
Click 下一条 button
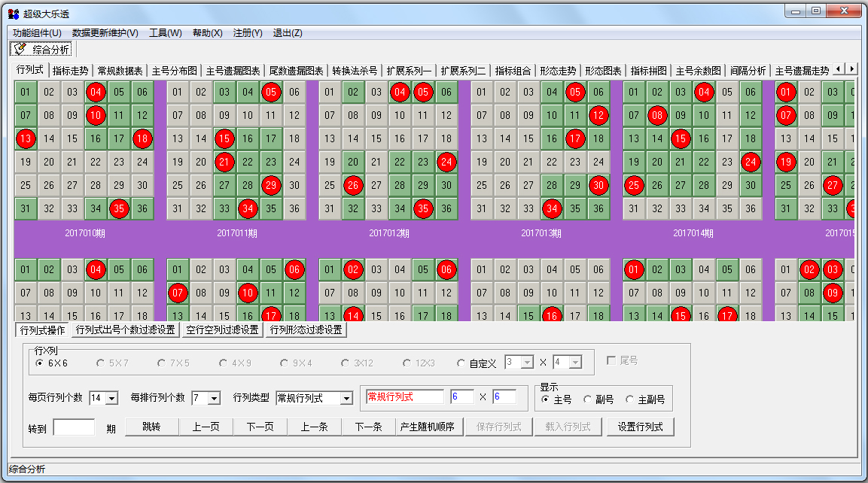click(369, 427)
